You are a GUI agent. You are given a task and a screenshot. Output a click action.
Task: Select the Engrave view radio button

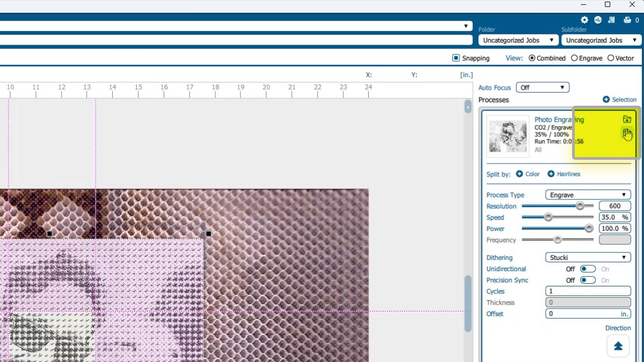pyautogui.click(x=574, y=58)
